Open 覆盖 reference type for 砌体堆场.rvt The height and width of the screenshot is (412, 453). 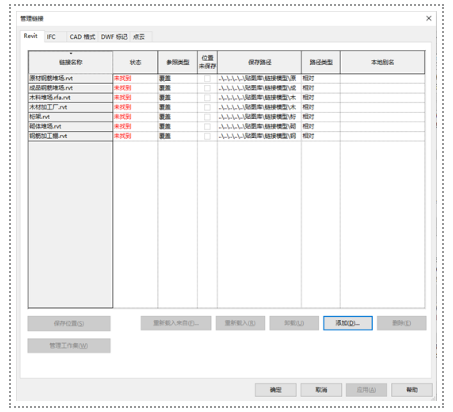178,127
